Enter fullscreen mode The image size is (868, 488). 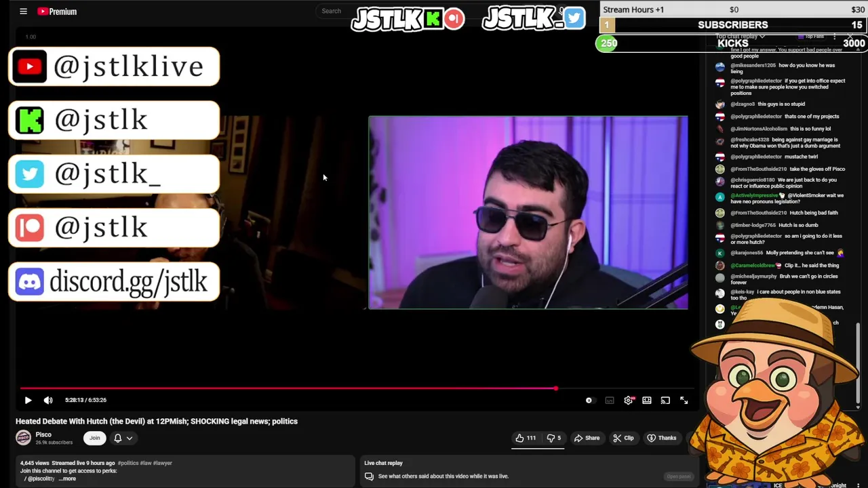pos(684,401)
